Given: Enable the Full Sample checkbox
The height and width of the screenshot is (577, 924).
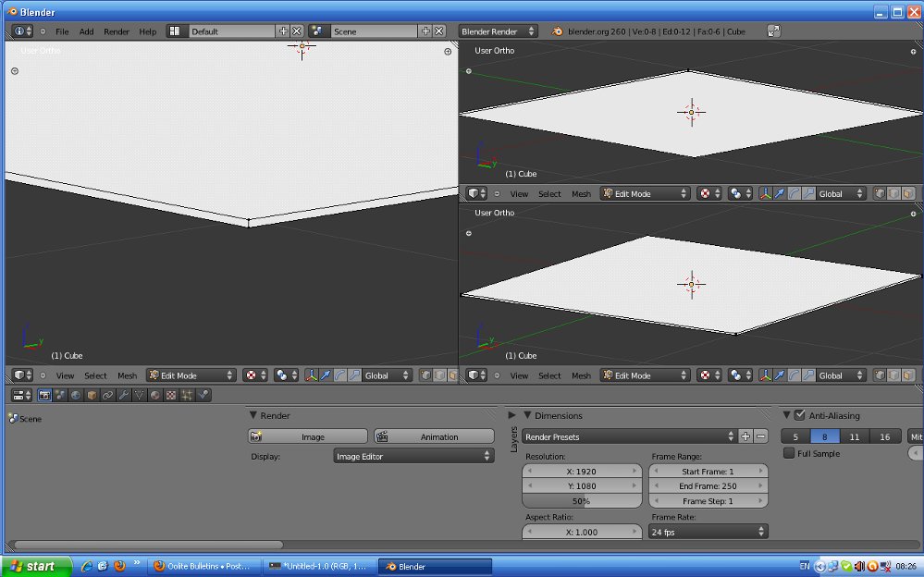Looking at the screenshot, I should tap(789, 453).
